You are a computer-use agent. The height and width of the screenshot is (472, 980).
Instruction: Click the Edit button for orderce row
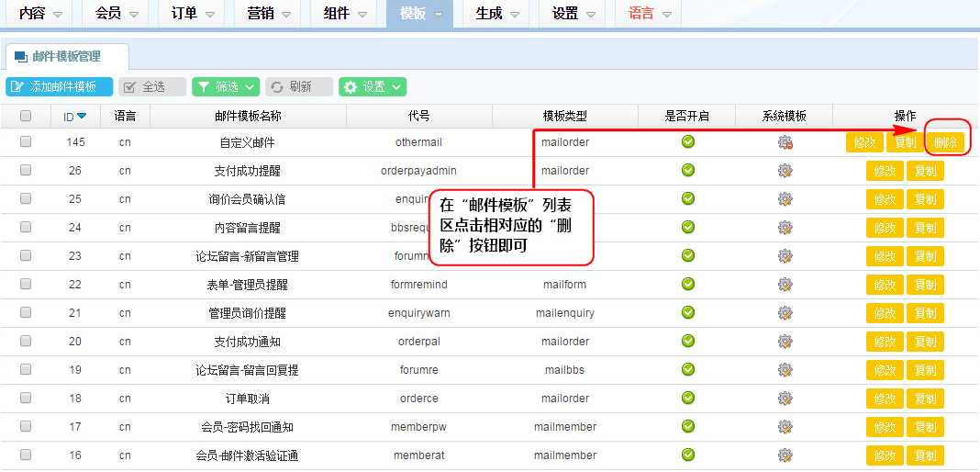click(885, 399)
